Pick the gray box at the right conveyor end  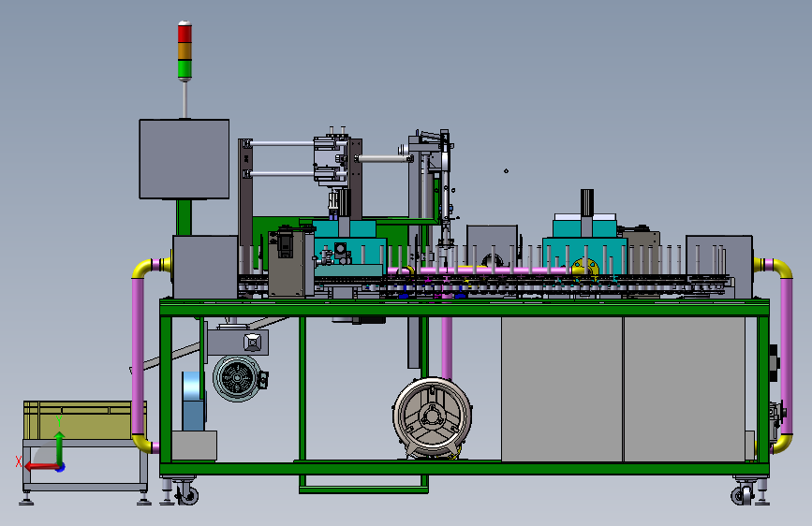[x=718, y=267]
